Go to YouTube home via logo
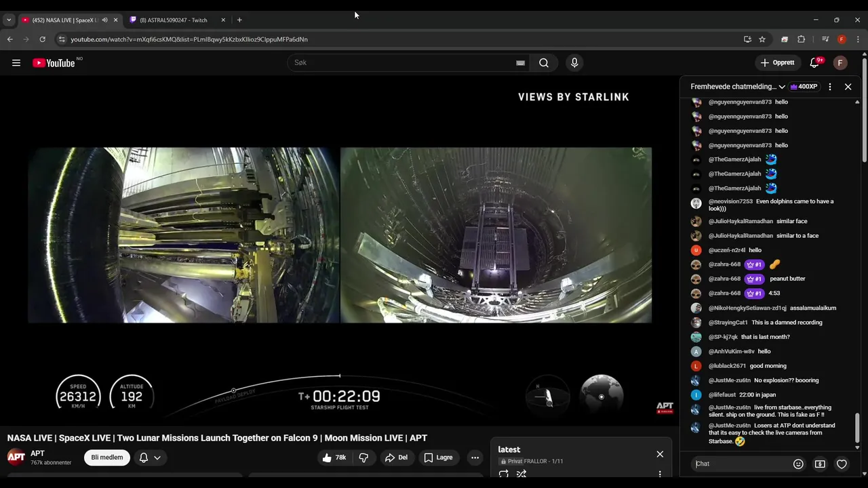868x488 pixels. 54,63
